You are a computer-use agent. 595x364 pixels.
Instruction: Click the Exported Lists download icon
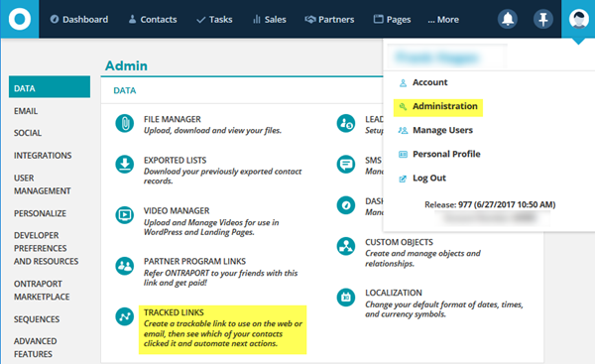[x=125, y=165]
